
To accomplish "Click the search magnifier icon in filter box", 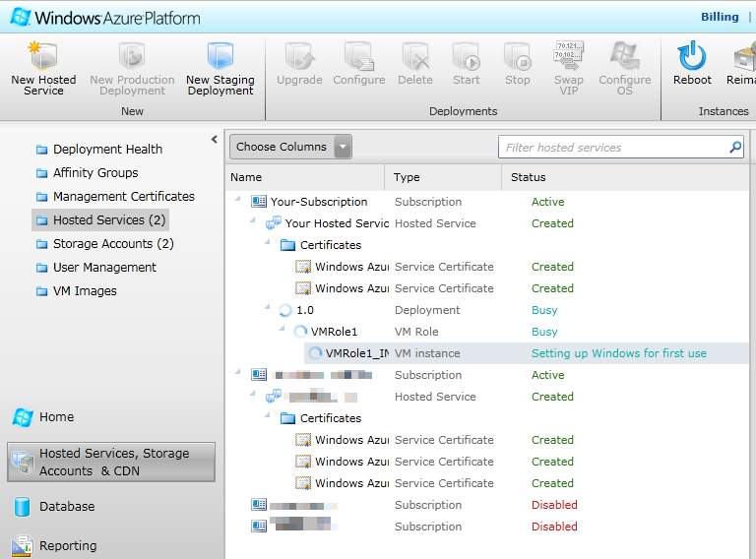I will pos(734,148).
